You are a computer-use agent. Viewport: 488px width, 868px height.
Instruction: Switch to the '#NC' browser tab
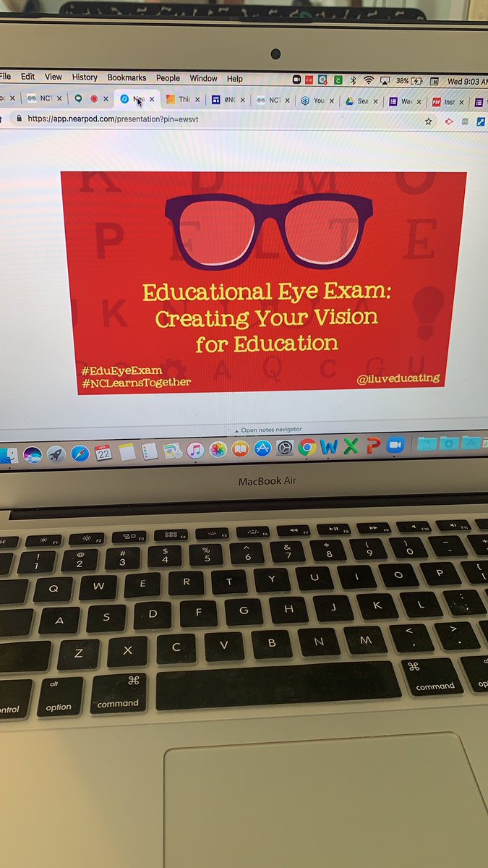[228, 101]
